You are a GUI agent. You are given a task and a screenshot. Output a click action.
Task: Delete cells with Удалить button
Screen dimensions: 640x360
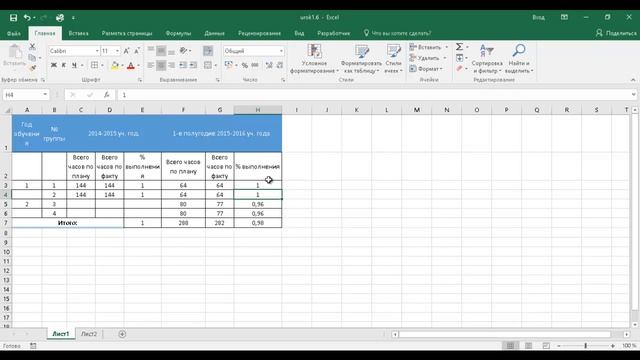click(425, 58)
